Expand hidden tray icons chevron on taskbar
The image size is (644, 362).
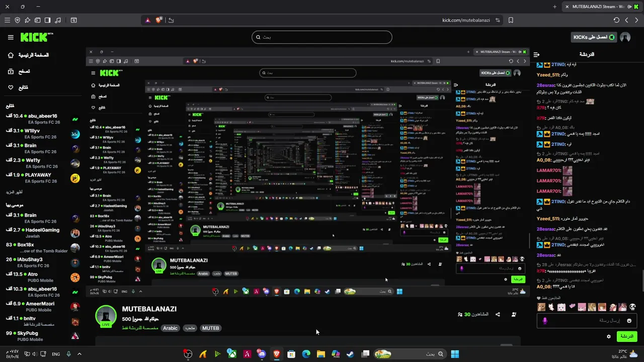click(x=79, y=354)
